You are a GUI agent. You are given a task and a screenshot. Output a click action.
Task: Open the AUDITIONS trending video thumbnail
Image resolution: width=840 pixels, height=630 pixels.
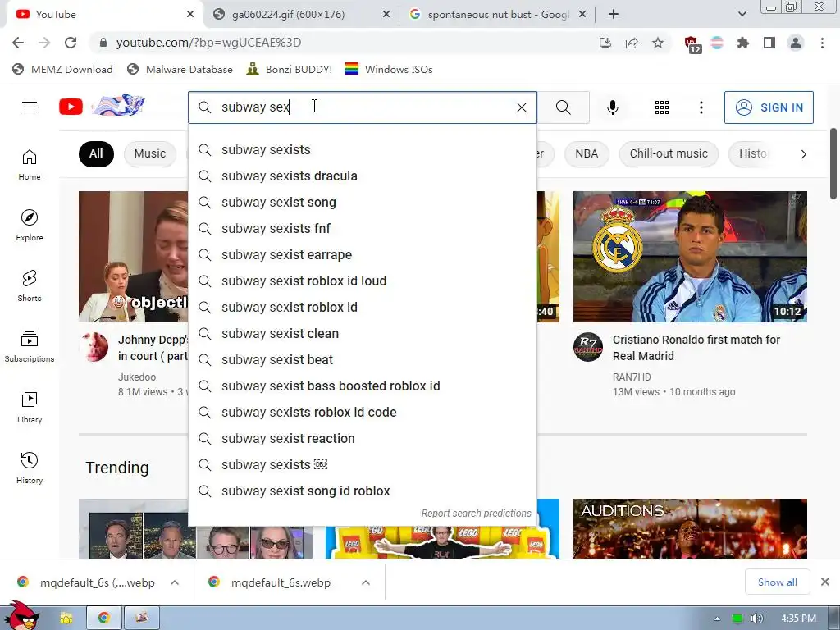click(x=690, y=529)
